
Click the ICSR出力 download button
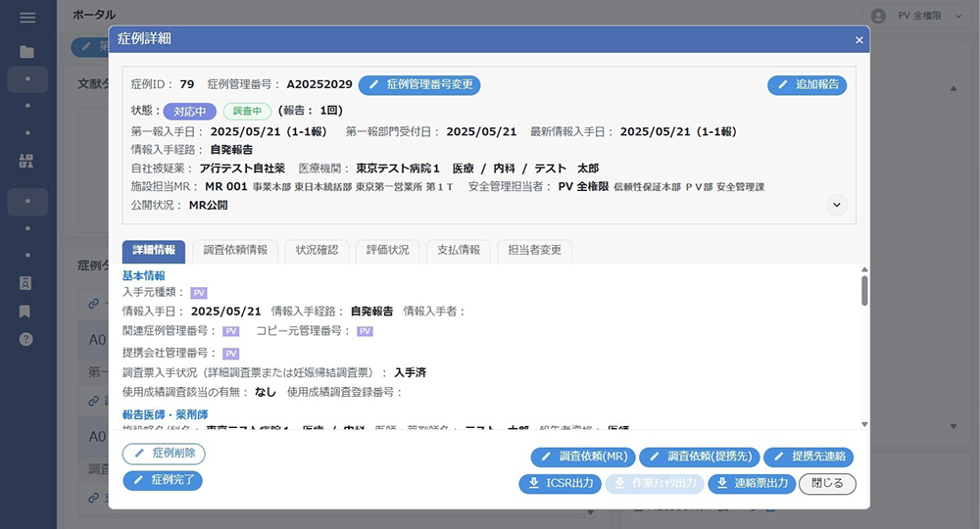tap(560, 483)
